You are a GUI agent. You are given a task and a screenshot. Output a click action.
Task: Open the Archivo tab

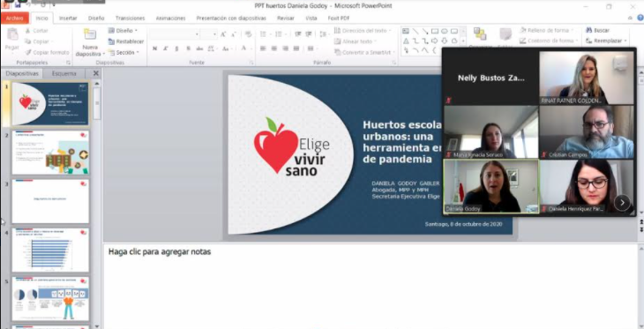15,18
